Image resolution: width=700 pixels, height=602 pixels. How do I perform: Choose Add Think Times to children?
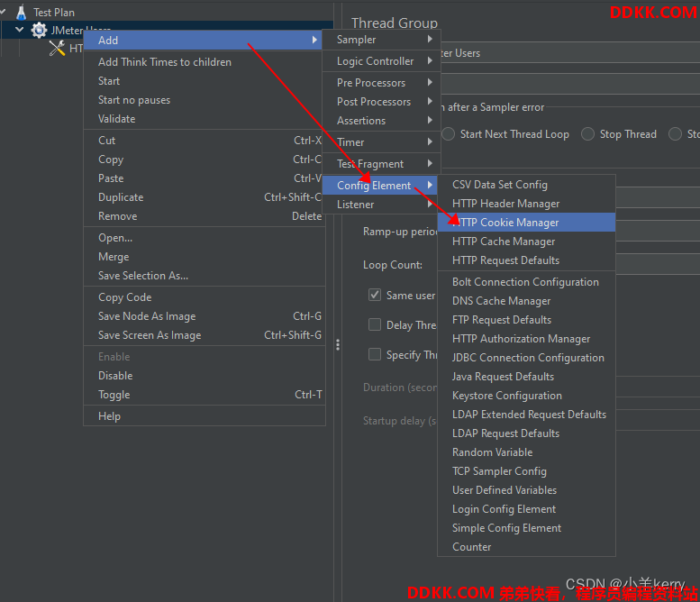point(203,62)
